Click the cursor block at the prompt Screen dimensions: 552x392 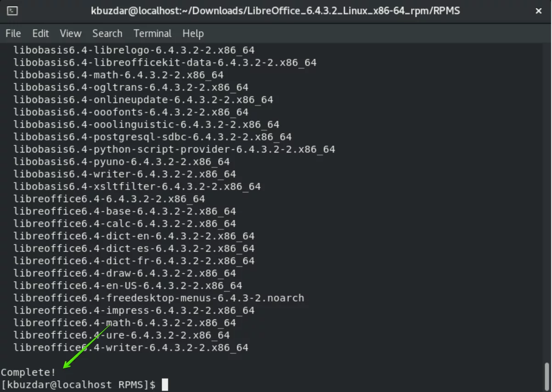[x=165, y=385]
